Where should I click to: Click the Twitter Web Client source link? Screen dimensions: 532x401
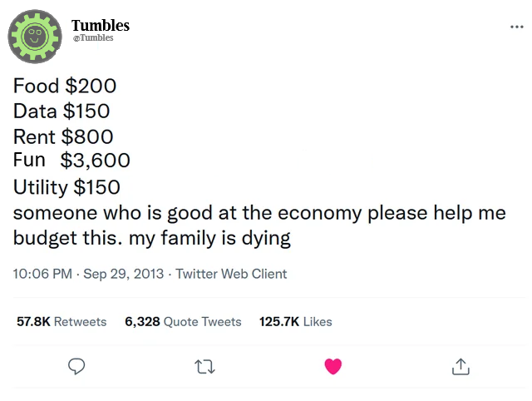[x=231, y=274]
